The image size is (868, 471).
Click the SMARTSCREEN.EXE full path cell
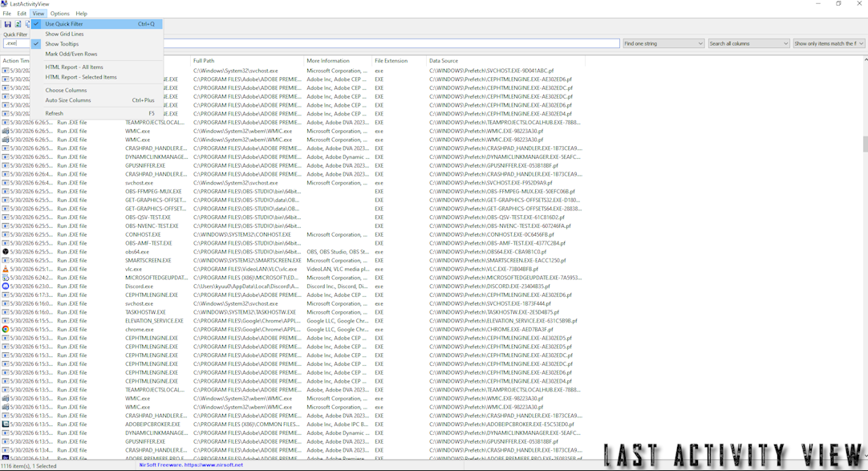[247, 260]
